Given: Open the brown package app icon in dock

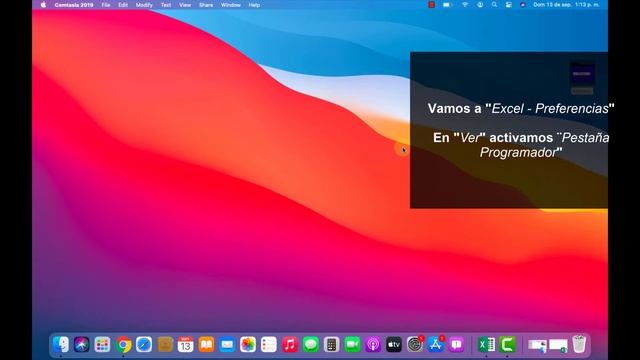Looking at the screenshot, I should (165, 345).
